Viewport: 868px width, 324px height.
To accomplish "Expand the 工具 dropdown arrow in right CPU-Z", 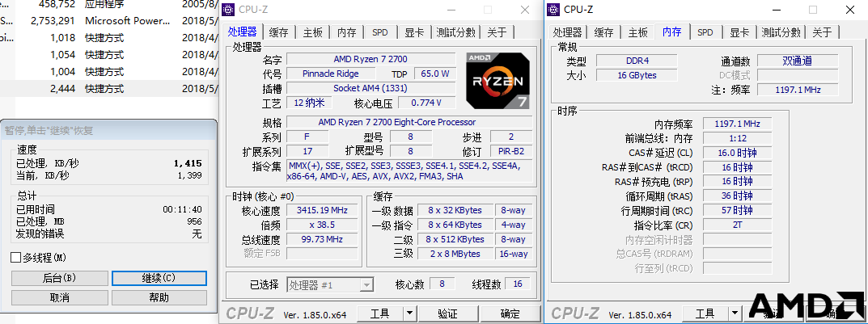I will click(x=734, y=314).
